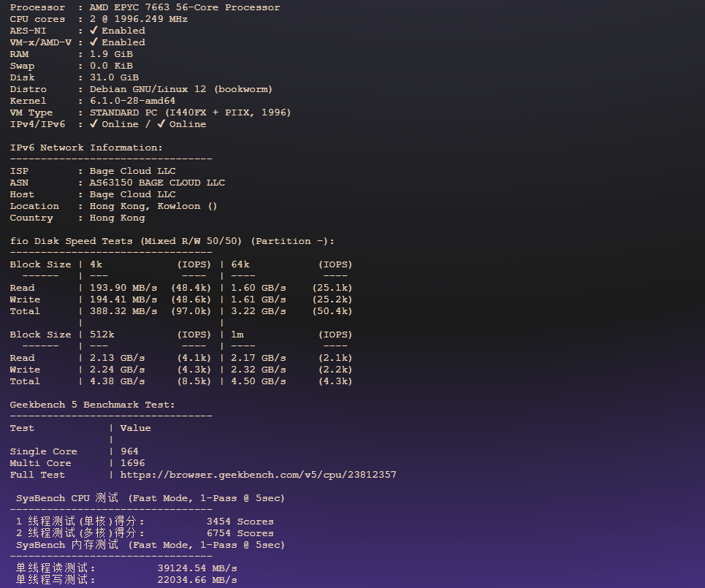Select the 4k read speed 193.90 MB/s
The height and width of the screenshot is (588, 705).
(x=123, y=288)
